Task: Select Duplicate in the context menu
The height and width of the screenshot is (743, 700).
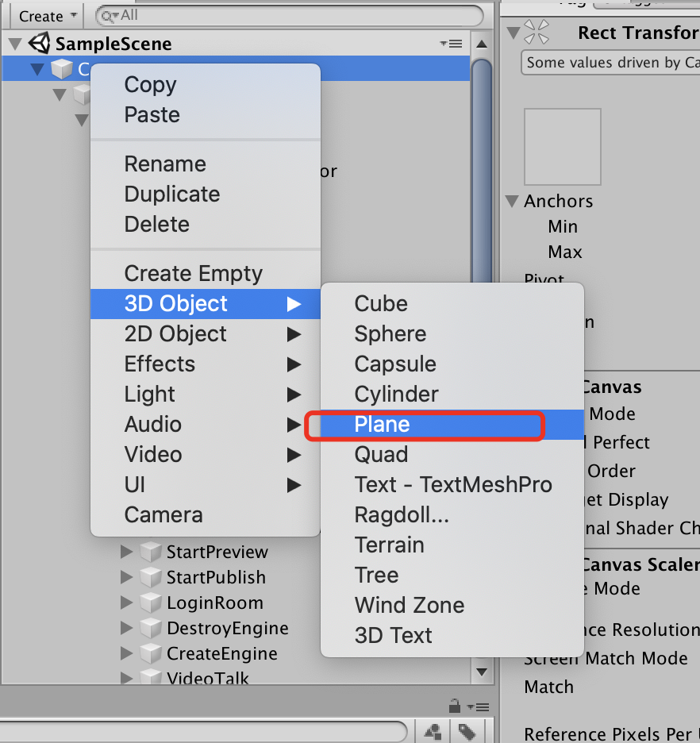Action: point(172,194)
